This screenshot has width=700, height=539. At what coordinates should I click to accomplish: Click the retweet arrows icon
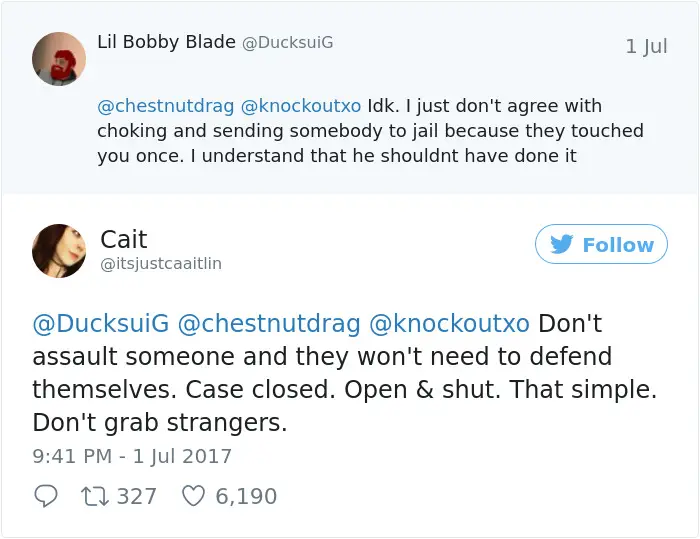click(95, 496)
